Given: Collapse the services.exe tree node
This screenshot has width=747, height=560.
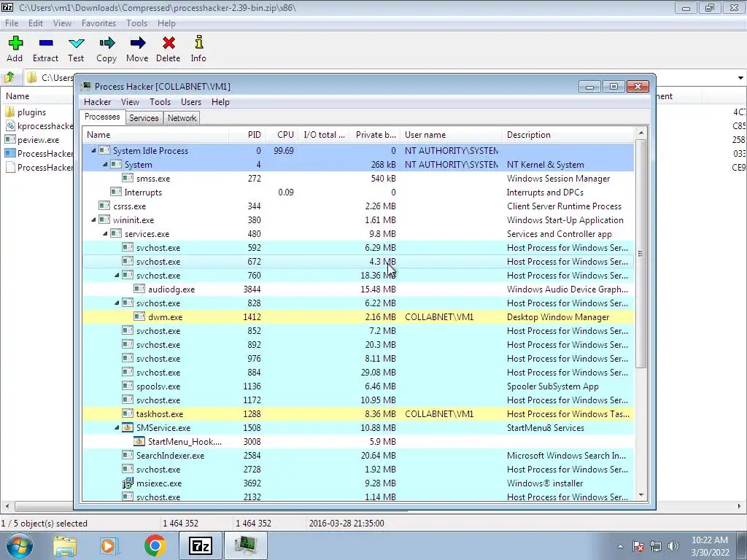Looking at the screenshot, I should (x=105, y=234).
